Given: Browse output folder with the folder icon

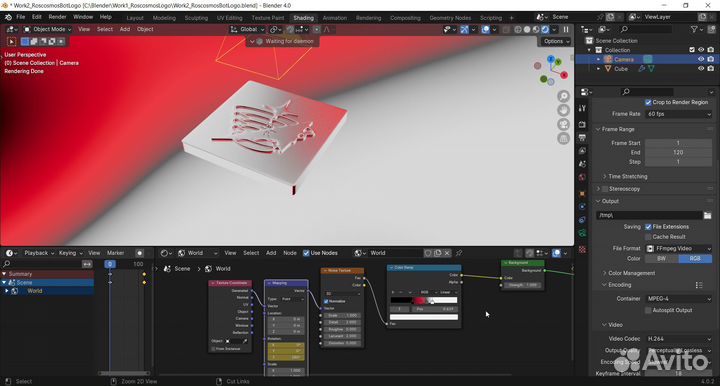Looking at the screenshot, I should tap(707, 215).
